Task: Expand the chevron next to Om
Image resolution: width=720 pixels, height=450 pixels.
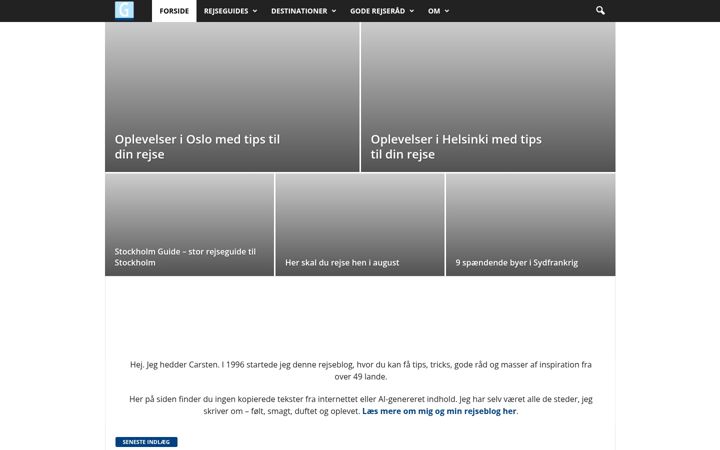Action: coord(447,11)
